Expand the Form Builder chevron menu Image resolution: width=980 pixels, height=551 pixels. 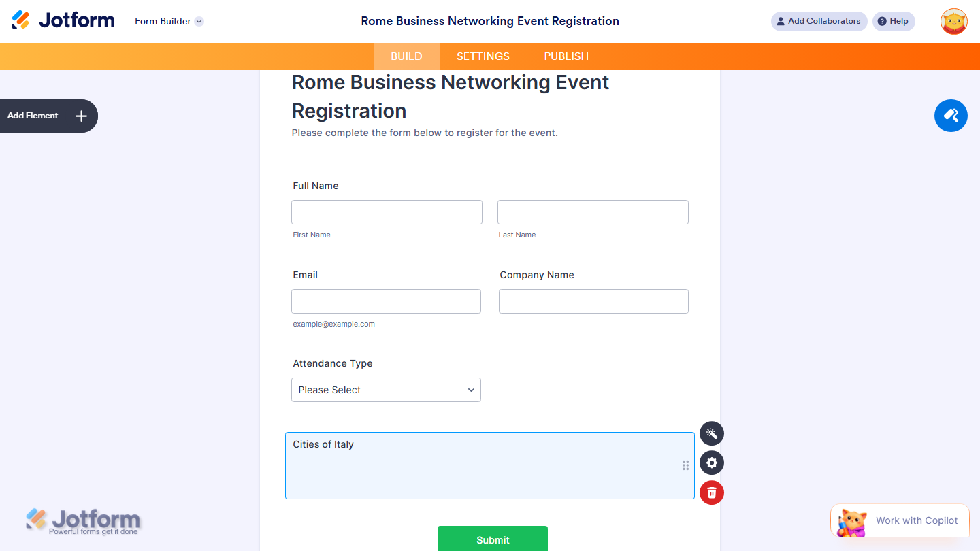coord(197,21)
